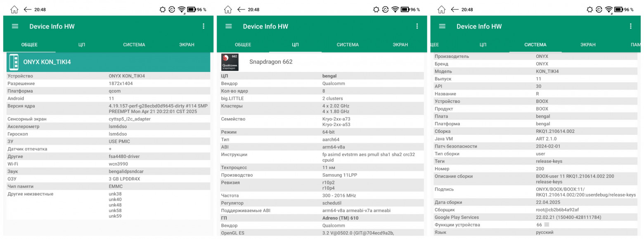Switch to ЦП tab on the ОБЩЕЕ screen
This screenshot has width=644, height=239.
click(x=82, y=45)
